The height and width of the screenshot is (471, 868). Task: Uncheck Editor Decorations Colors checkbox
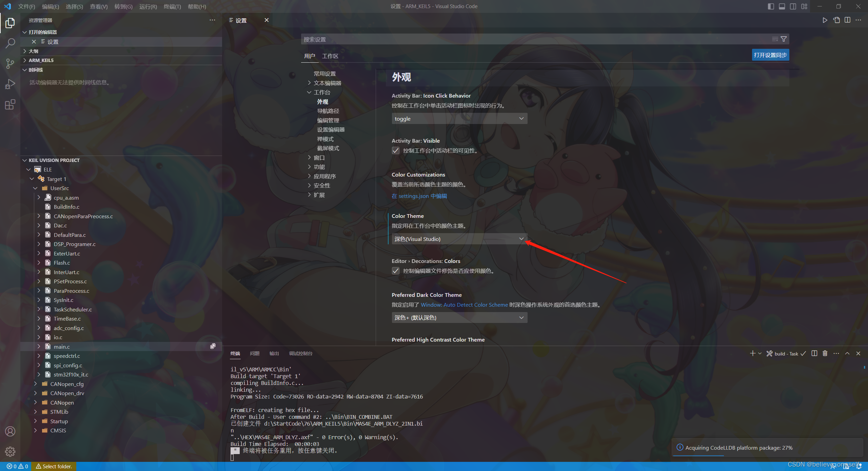pyautogui.click(x=395, y=271)
